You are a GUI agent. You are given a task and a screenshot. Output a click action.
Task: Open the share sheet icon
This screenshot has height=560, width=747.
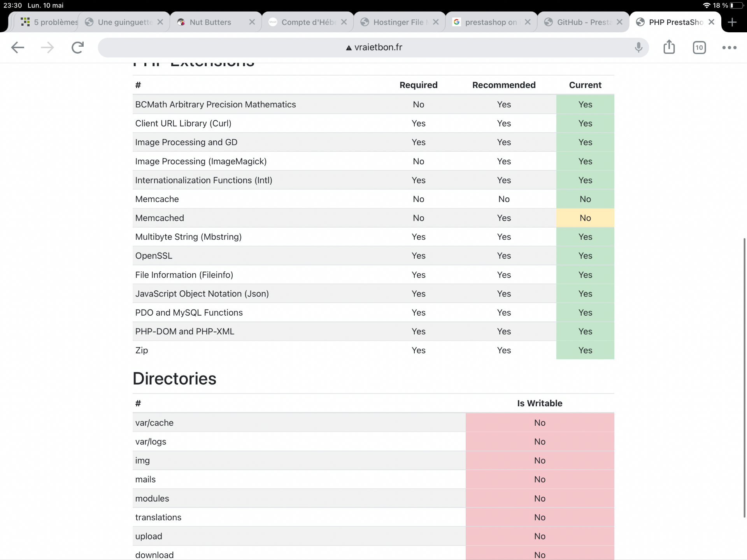pyautogui.click(x=669, y=47)
